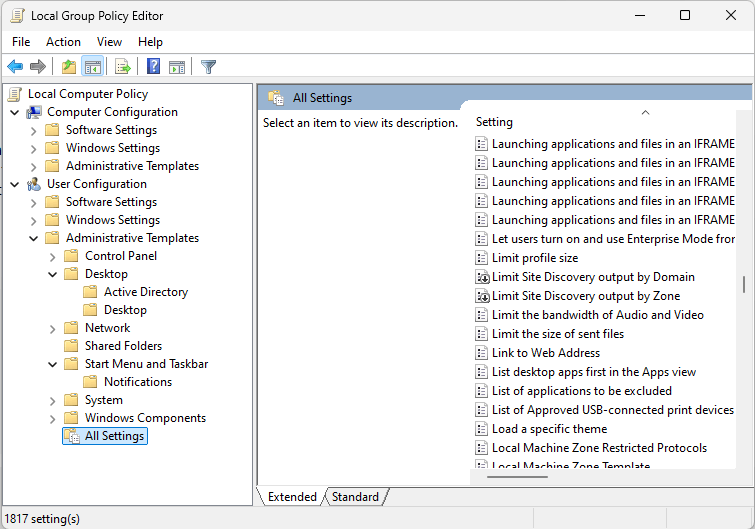Image resolution: width=755 pixels, height=529 pixels.
Task: Click the Link to Web Address setting icon
Action: [481, 353]
